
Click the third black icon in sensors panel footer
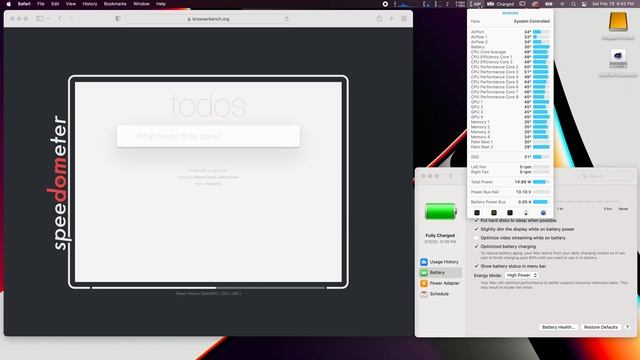510,213
